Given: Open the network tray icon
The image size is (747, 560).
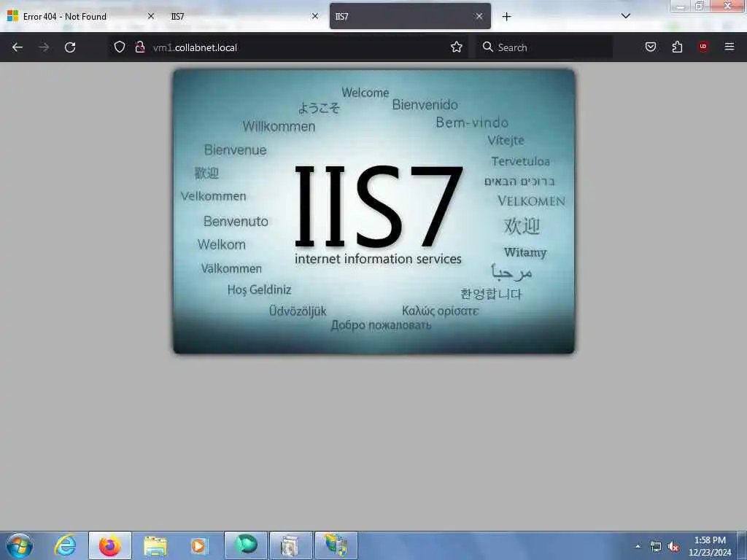Looking at the screenshot, I should (656, 547).
